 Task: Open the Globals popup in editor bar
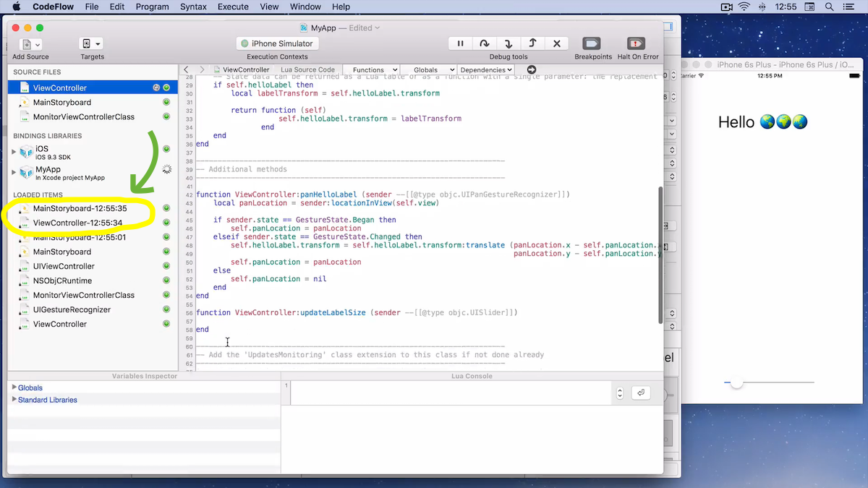[428, 69]
